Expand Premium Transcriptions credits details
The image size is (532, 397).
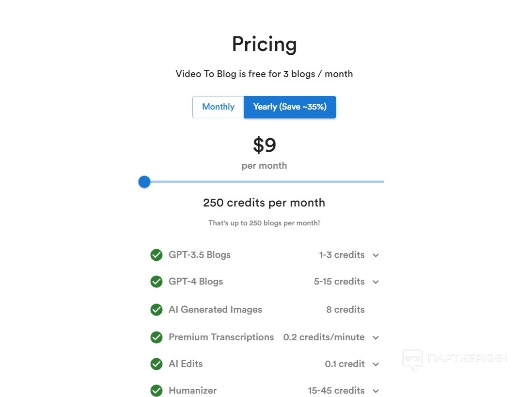pos(376,338)
